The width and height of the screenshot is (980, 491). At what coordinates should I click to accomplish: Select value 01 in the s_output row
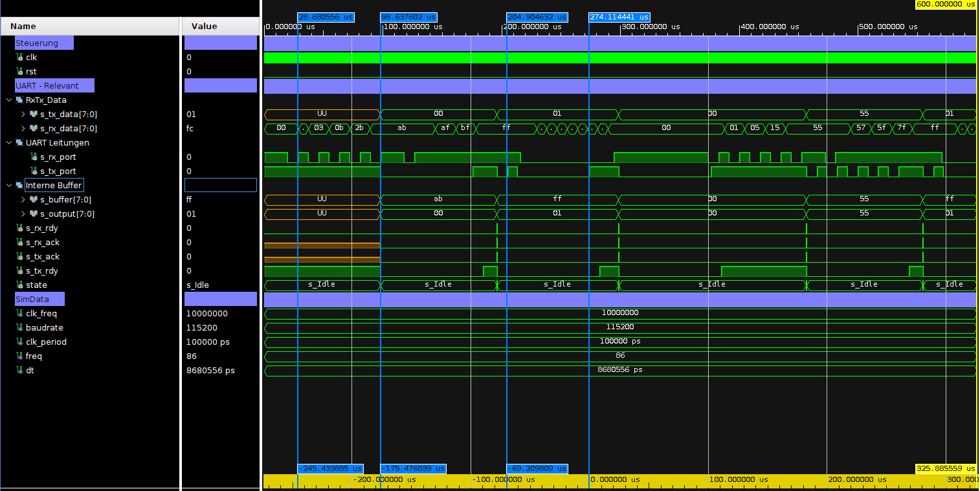click(191, 214)
